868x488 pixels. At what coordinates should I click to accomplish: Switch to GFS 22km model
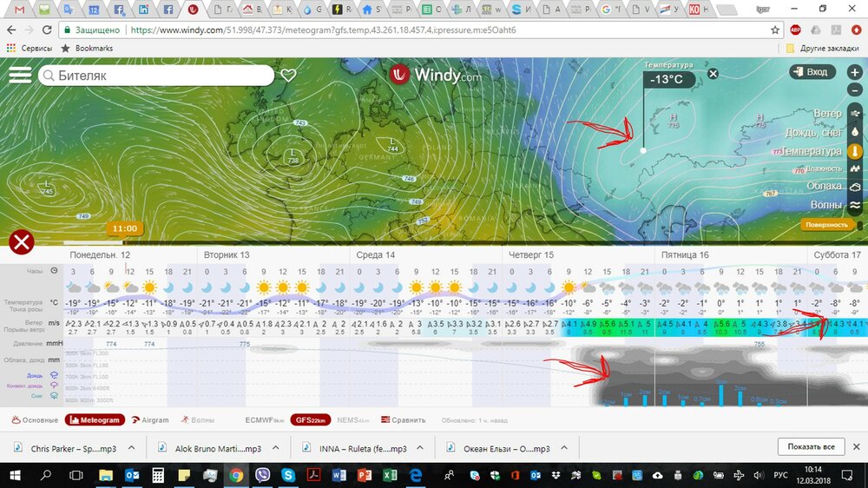(x=311, y=420)
